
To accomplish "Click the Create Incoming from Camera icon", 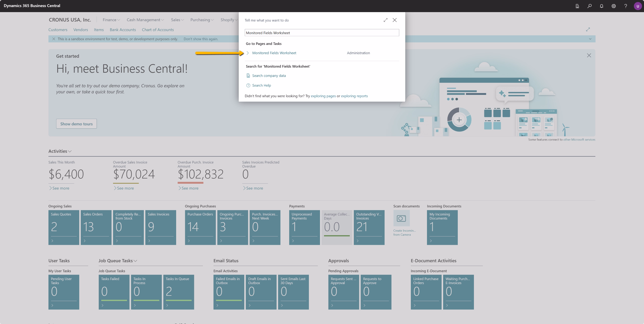I will (401, 218).
